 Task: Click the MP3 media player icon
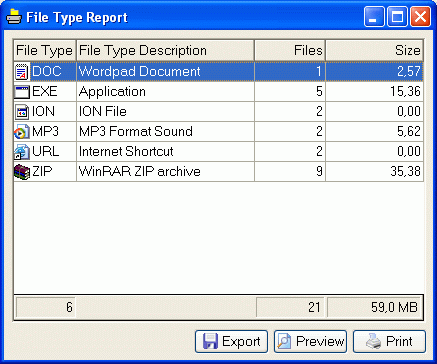pyautogui.click(x=22, y=132)
